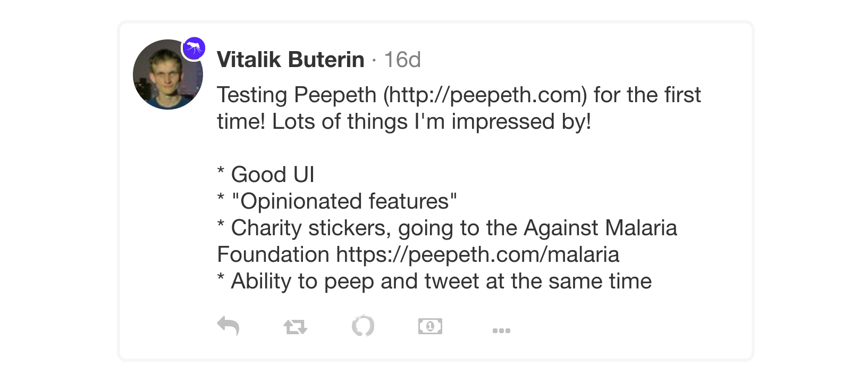Open the https://peepeth.com/malaria link

tap(477, 254)
